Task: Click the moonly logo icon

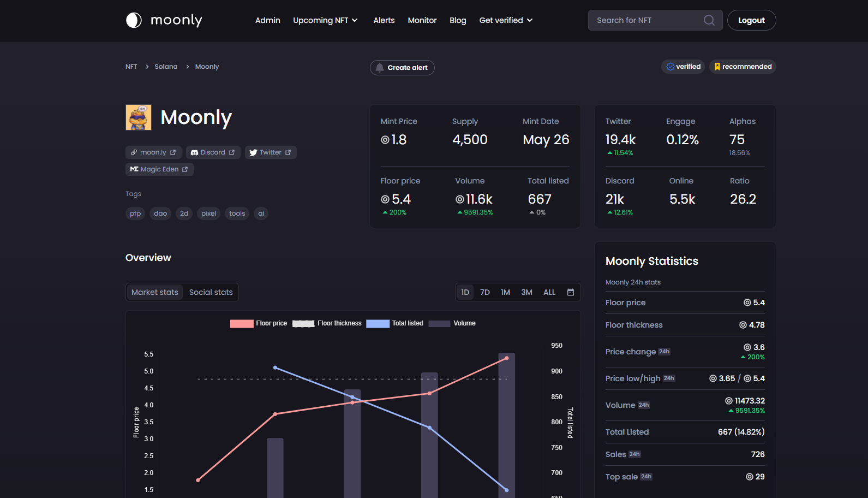Action: click(134, 20)
